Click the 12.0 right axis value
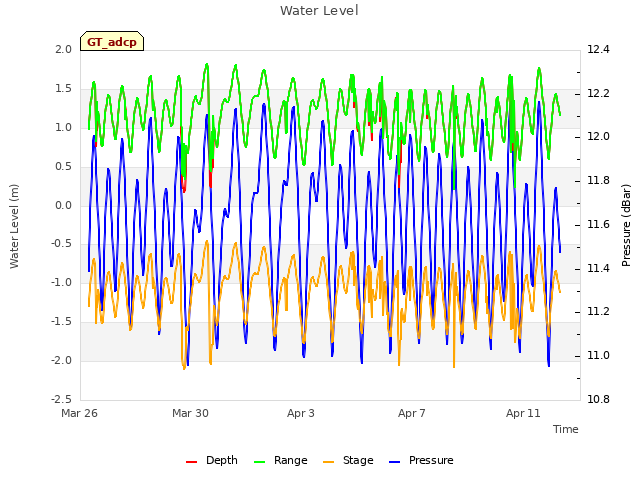The width and height of the screenshot is (640, 480). point(598,136)
